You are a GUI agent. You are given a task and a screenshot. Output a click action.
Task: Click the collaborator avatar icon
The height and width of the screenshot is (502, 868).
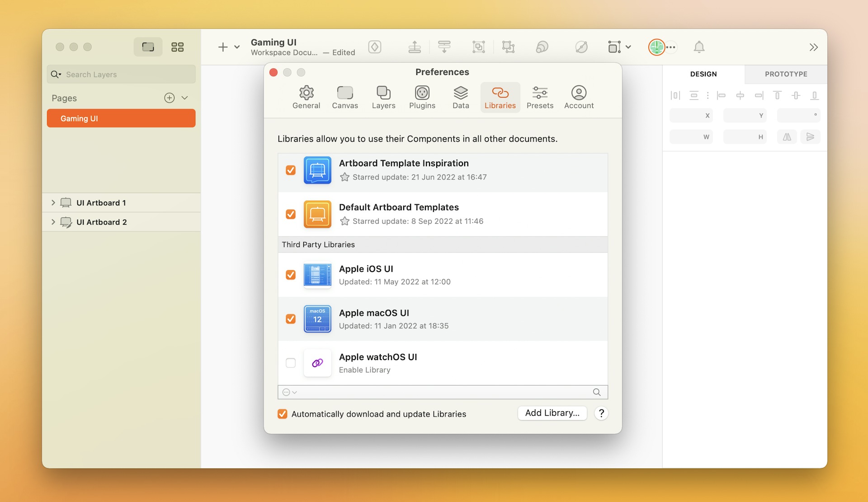pos(656,47)
